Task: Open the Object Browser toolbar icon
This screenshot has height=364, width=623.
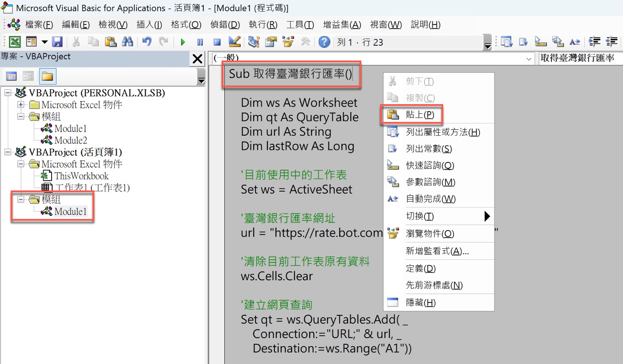Action: pyautogui.click(x=288, y=42)
